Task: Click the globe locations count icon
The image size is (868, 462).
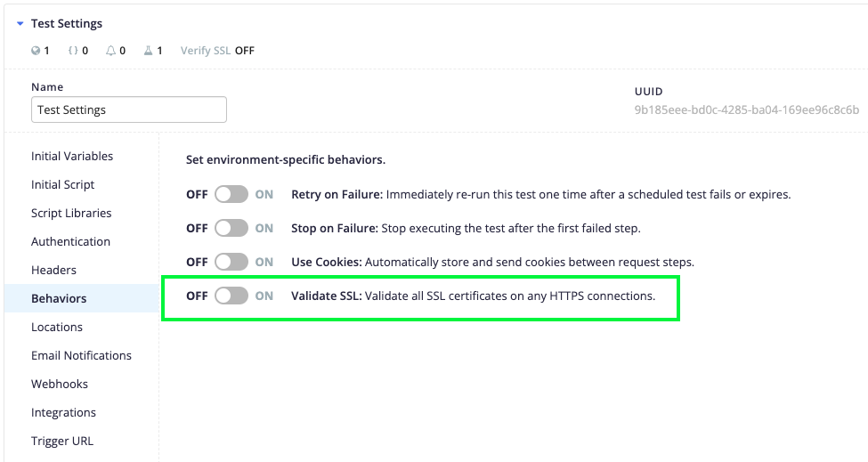Action: [36, 51]
